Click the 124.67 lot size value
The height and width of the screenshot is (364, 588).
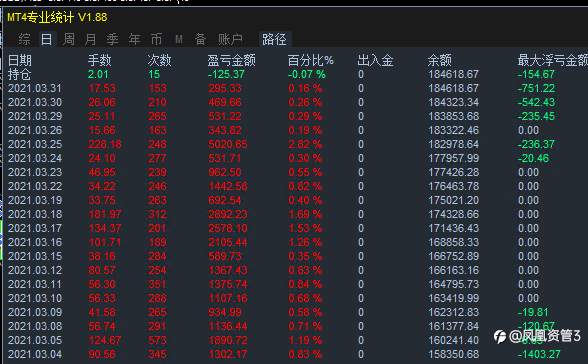105,340
